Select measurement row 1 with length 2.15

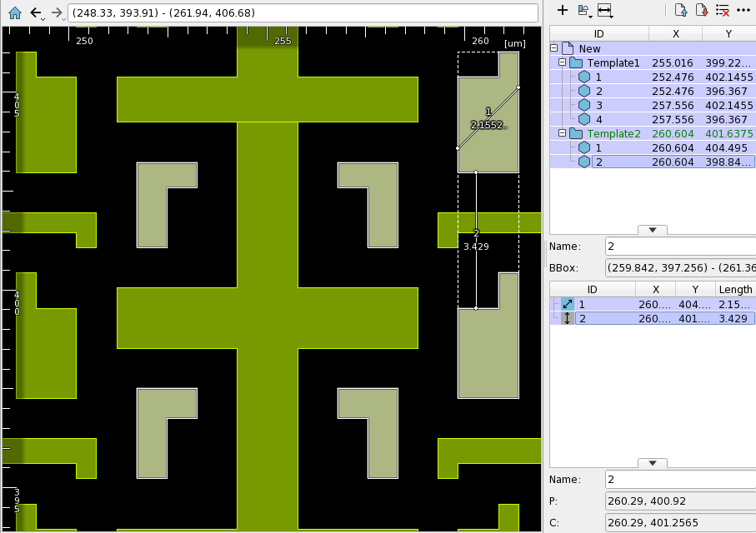653,304
